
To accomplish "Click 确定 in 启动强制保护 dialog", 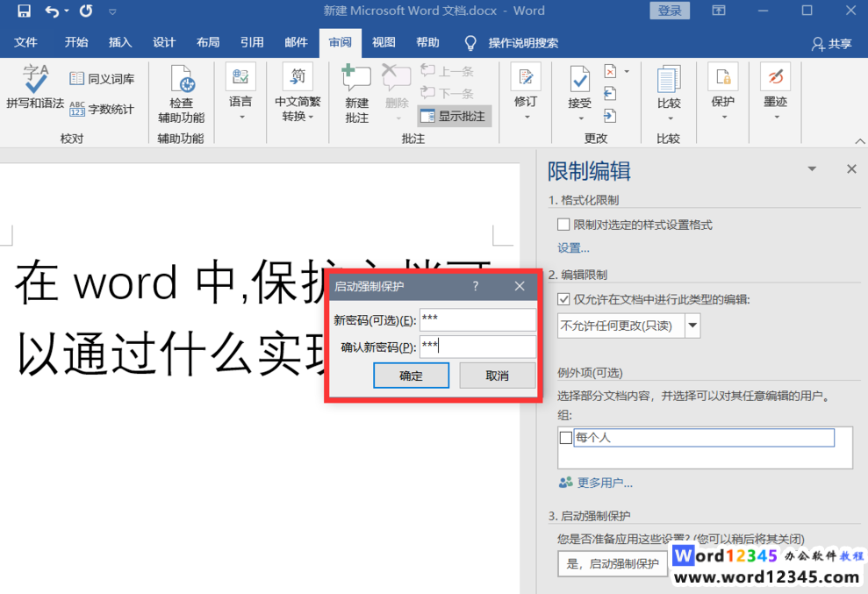I will (x=412, y=376).
